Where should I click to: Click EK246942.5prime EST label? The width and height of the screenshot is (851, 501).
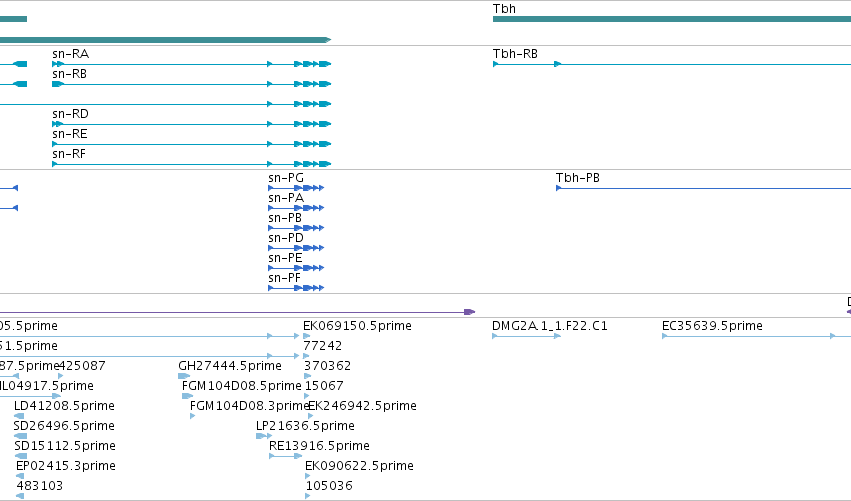(363, 406)
